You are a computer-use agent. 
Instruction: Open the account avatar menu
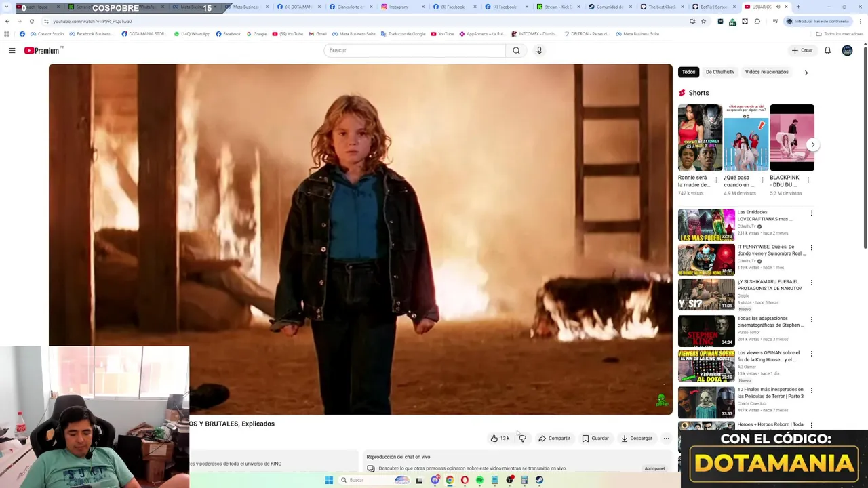847,50
